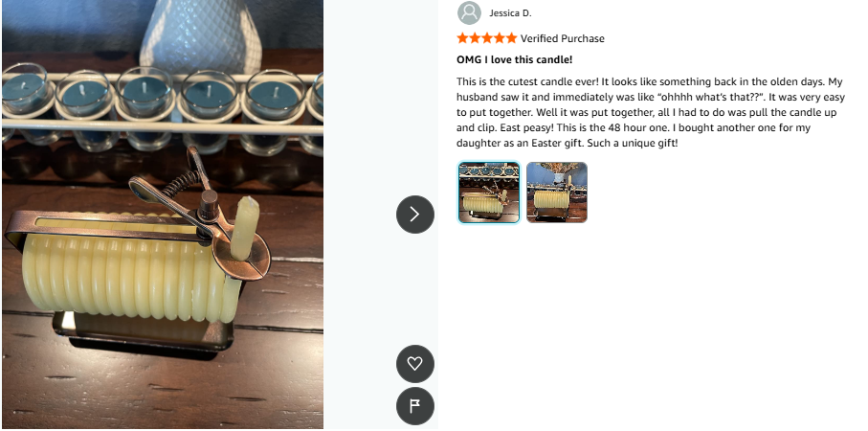Image resolution: width=868 pixels, height=431 pixels.
Task: Select the second review photo thumbnail
Action: click(x=557, y=193)
